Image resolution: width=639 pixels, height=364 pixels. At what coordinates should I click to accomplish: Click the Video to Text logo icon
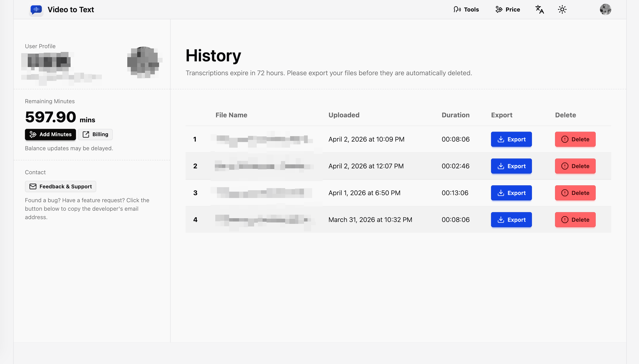36,9
